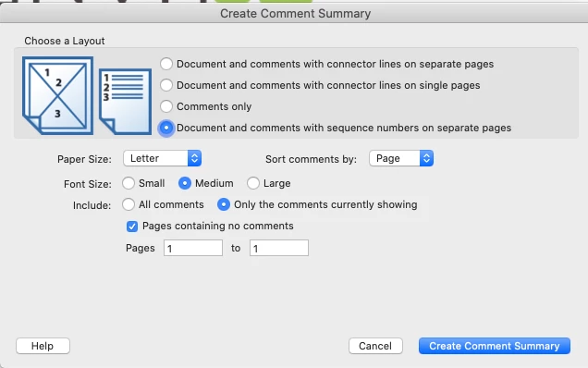Open the Help button

click(43, 346)
